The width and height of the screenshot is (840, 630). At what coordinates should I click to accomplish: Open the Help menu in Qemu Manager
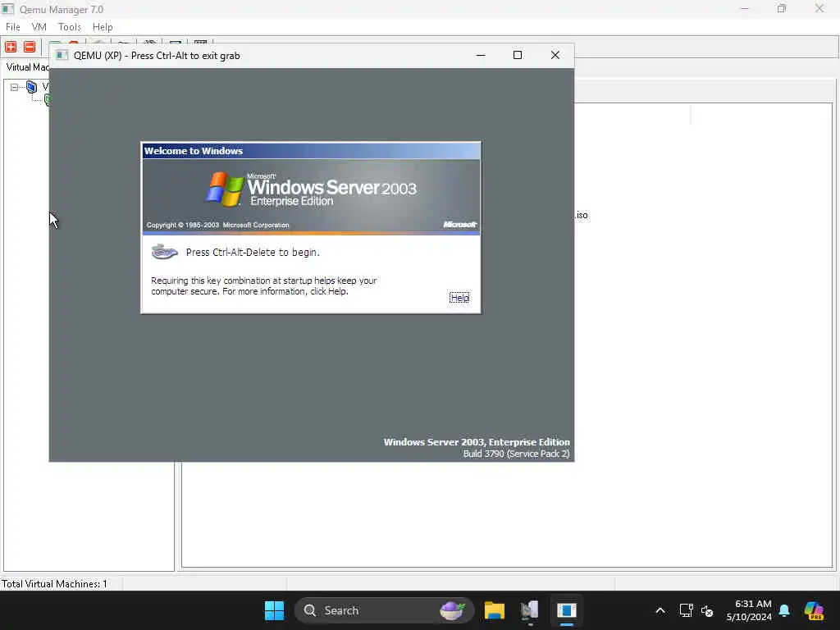[x=103, y=27]
